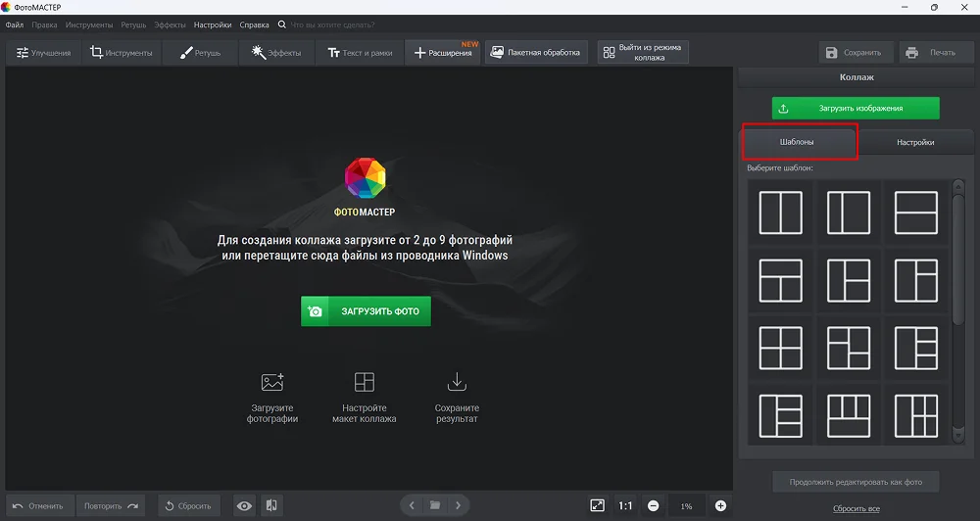Open the Файл menu
Image resolution: width=980 pixels, height=521 pixels.
(x=15, y=25)
